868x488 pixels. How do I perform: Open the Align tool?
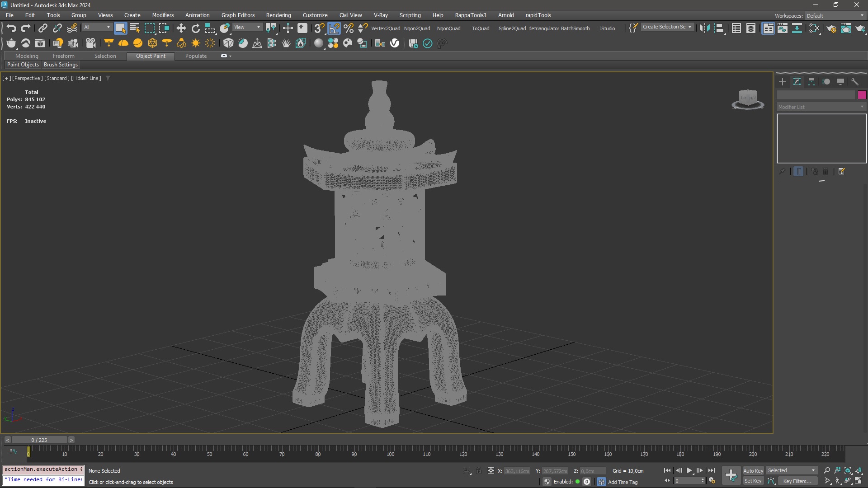(x=719, y=28)
